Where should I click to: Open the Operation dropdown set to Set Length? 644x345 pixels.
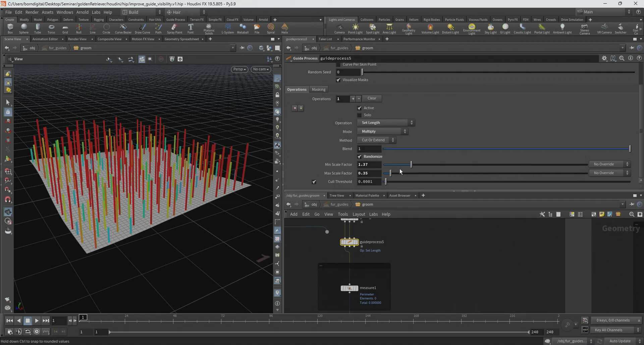click(386, 123)
